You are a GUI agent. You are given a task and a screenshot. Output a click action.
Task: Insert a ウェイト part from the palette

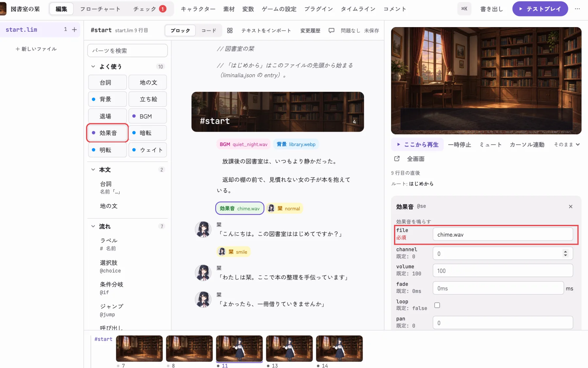[148, 150]
